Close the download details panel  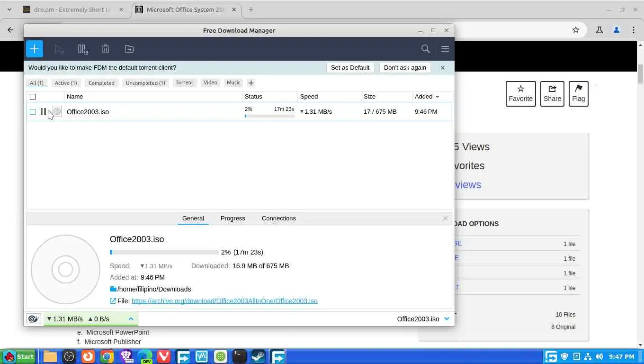coord(445,218)
